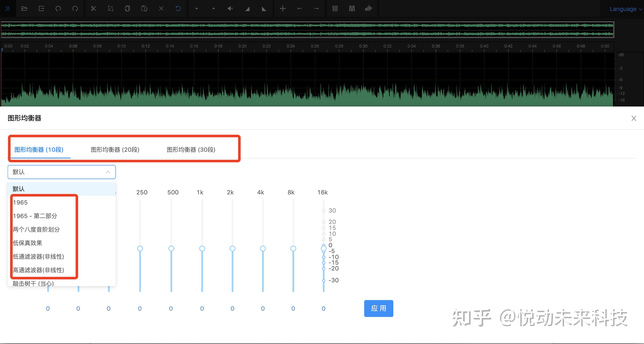This screenshot has height=344, width=644.
Task: Switch to 图形均衡器 (10段) tab
Action: coord(39,150)
